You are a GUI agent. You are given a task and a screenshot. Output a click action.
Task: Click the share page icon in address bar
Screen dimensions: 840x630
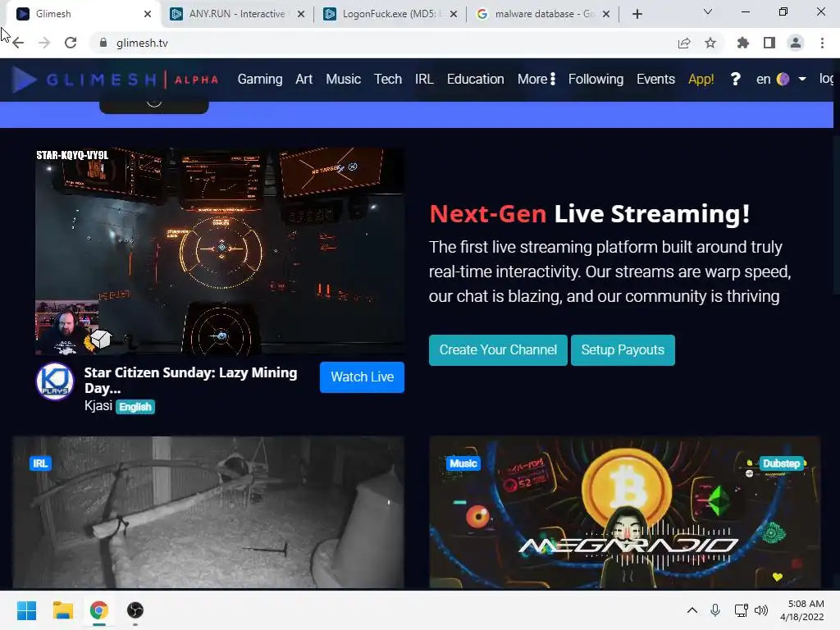tap(684, 43)
